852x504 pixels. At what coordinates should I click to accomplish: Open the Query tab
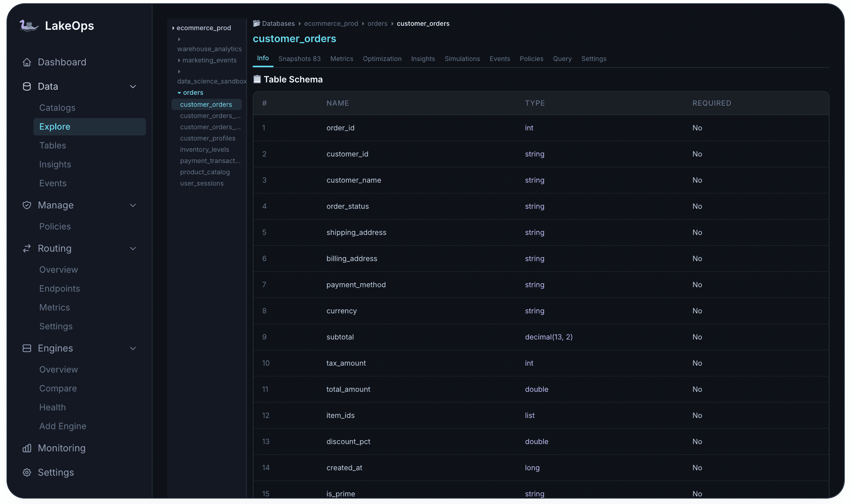pos(562,59)
